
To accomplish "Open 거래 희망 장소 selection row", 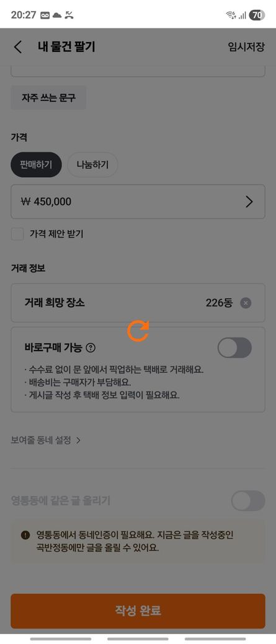I will click(x=138, y=303).
